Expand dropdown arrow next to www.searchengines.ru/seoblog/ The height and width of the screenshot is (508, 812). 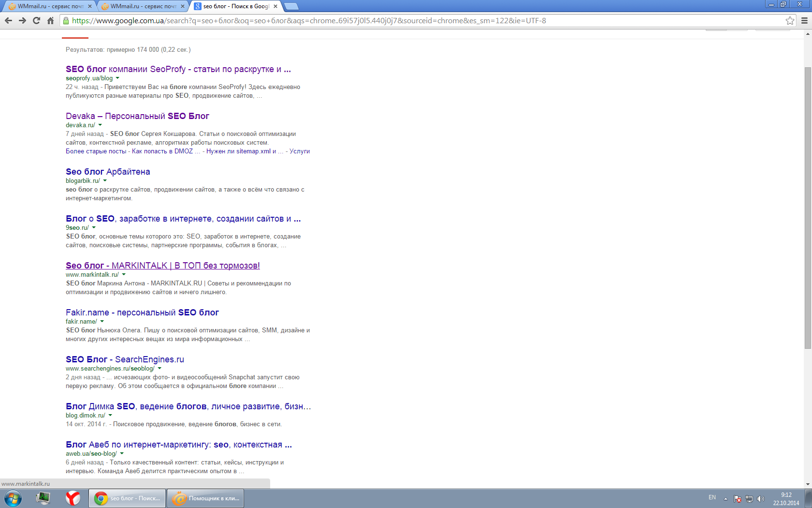[159, 369]
